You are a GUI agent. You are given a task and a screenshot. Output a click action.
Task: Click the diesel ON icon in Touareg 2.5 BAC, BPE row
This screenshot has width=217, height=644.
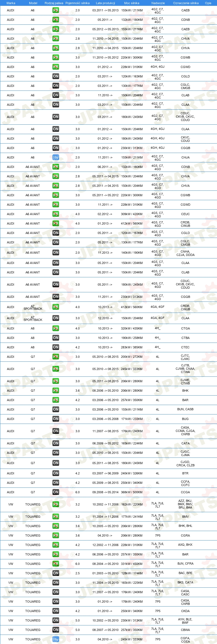56,573
